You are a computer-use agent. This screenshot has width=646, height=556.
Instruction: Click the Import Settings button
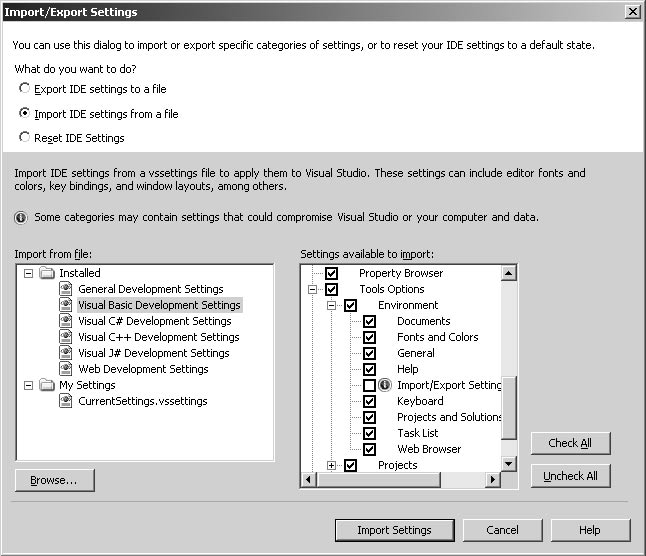395,530
